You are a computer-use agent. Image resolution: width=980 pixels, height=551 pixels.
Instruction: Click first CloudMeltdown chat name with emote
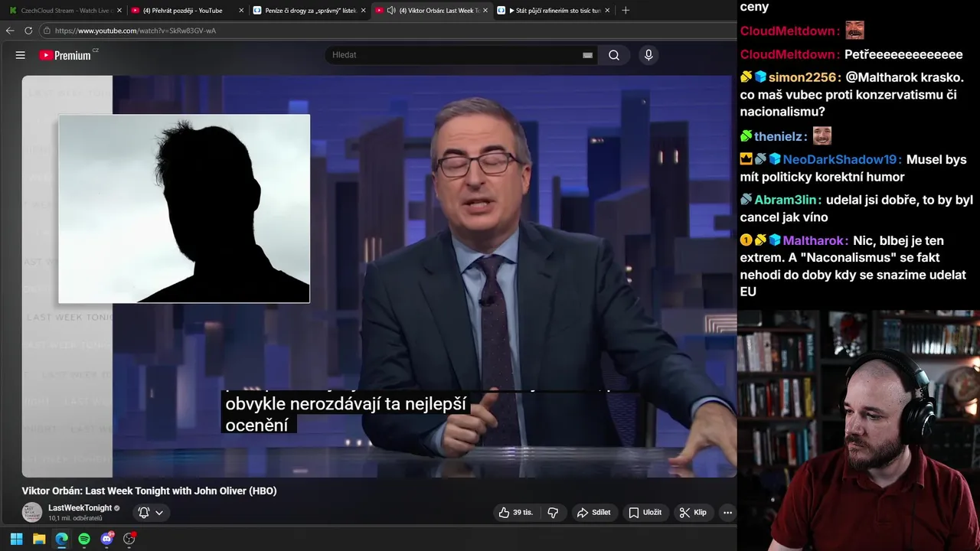click(789, 31)
